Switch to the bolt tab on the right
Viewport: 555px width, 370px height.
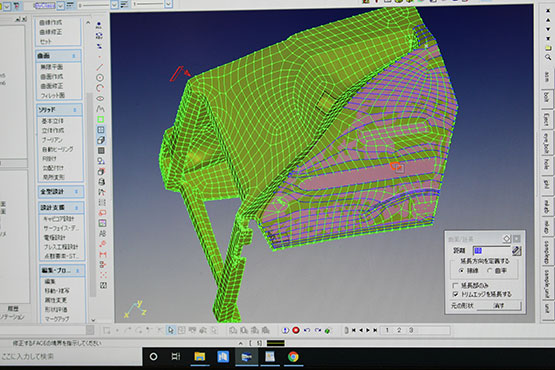coord(546,97)
